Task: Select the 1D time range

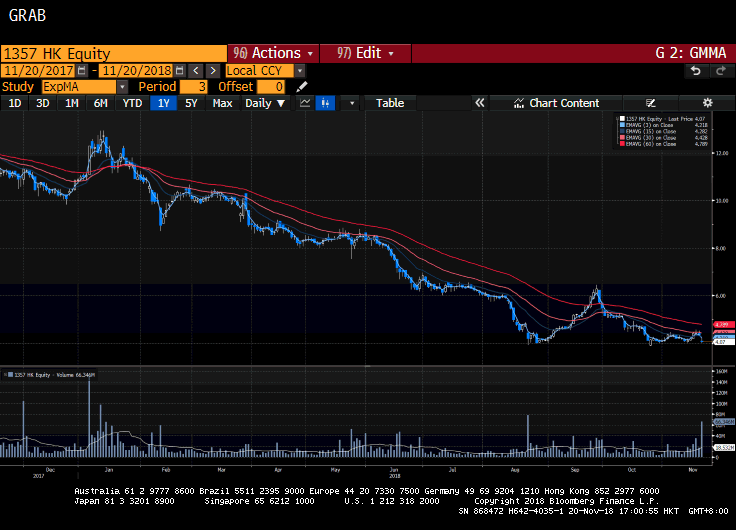Action: (15, 103)
